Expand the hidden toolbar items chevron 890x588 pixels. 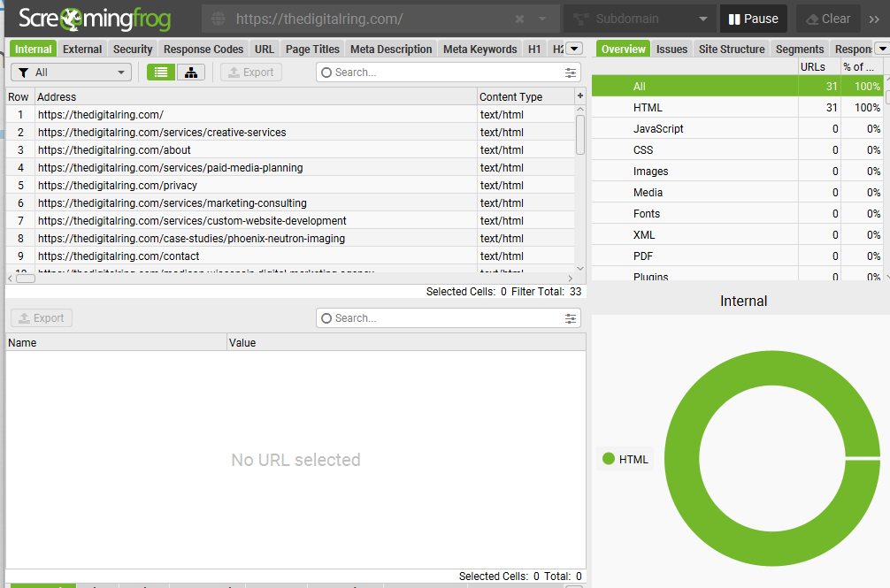pos(874,19)
